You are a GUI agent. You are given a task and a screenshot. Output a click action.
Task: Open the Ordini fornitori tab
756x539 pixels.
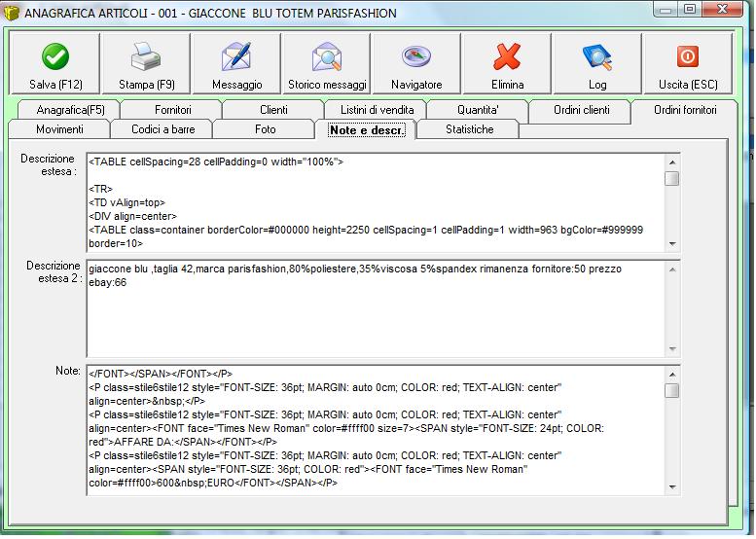pos(685,110)
